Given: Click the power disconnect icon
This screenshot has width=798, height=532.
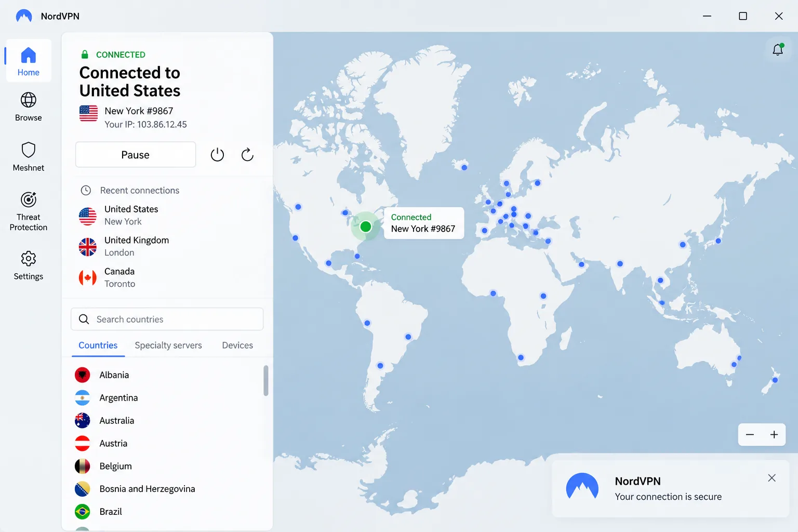Looking at the screenshot, I should click(x=217, y=154).
